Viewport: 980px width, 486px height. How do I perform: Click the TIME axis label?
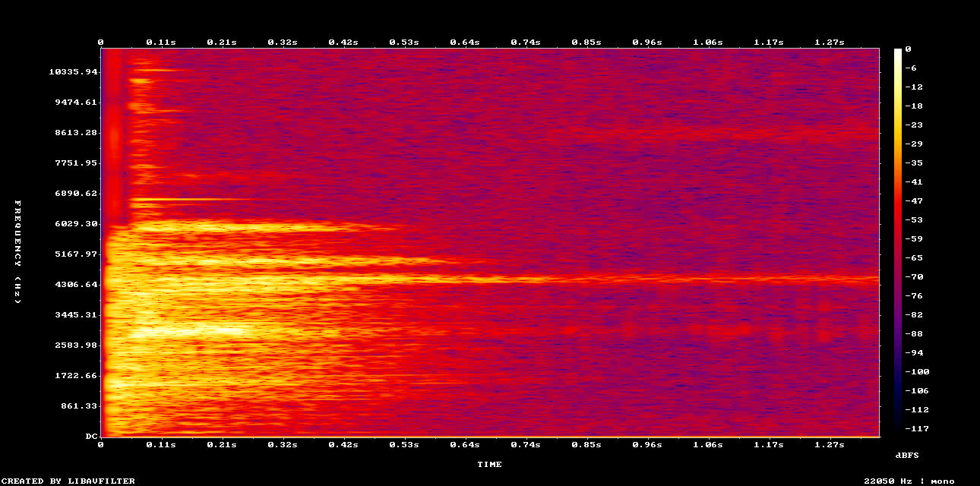[x=490, y=464]
